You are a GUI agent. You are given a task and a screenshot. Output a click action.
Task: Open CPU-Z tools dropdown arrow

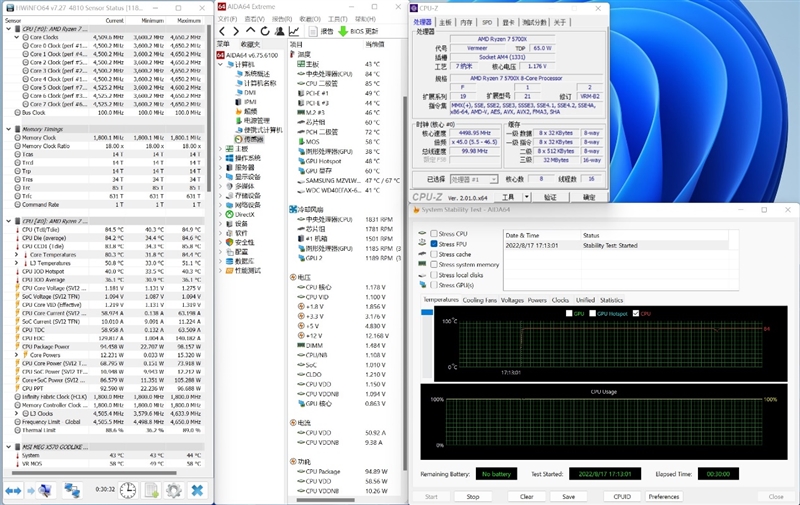tap(527, 197)
